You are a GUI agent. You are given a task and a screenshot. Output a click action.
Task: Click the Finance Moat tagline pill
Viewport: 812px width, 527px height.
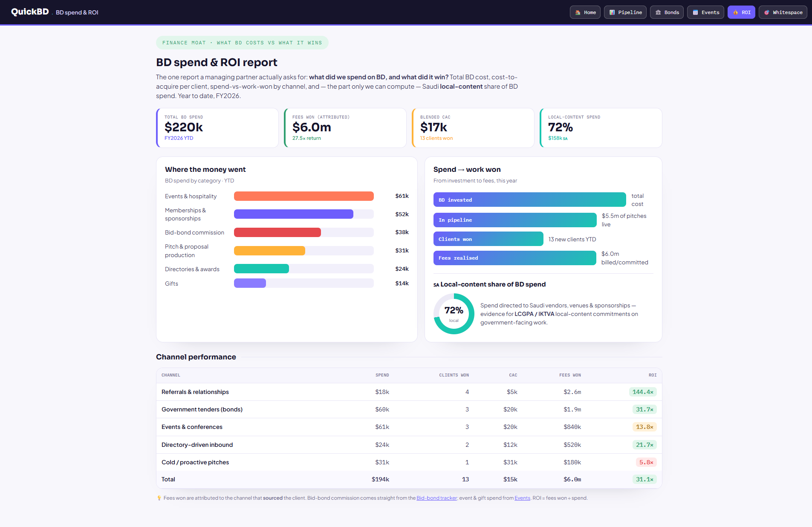pos(242,43)
